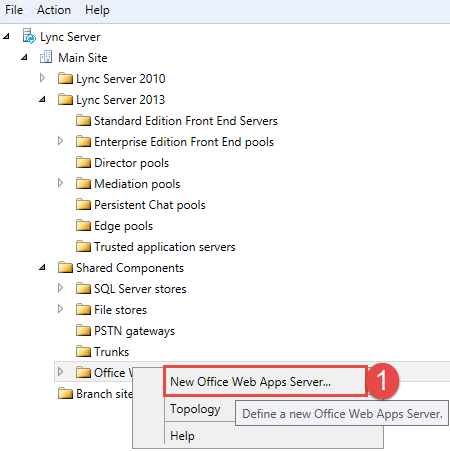Click the Mediation pools folder icon
Screen dimensions: 450x451
[83, 184]
